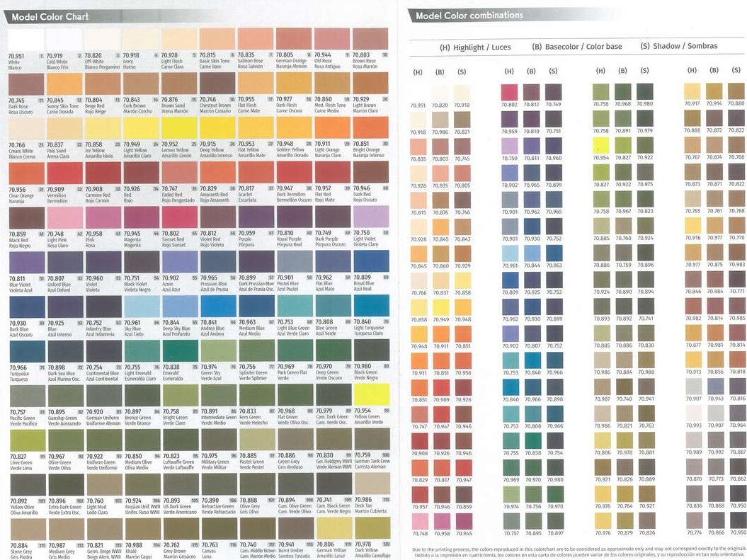Choose the 70.966 Turquoise chart swatch

[x=27, y=351]
